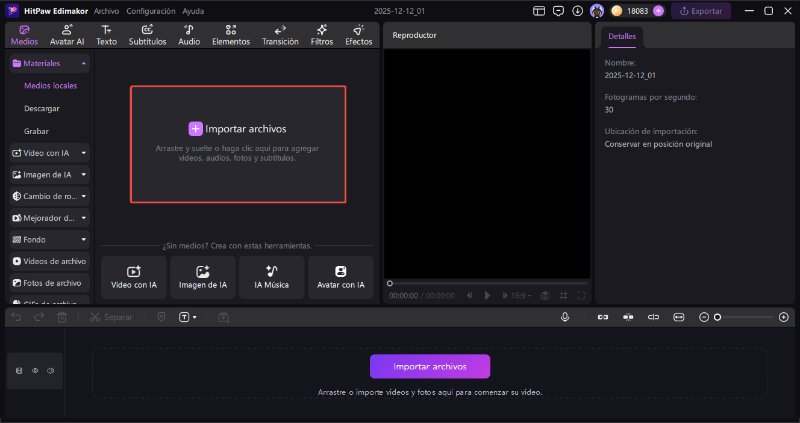
Task: Toggle the track lock icon
Action: click(x=19, y=371)
